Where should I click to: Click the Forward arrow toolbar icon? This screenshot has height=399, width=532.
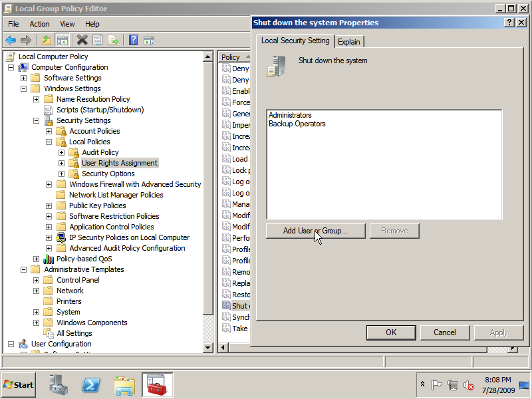26,41
